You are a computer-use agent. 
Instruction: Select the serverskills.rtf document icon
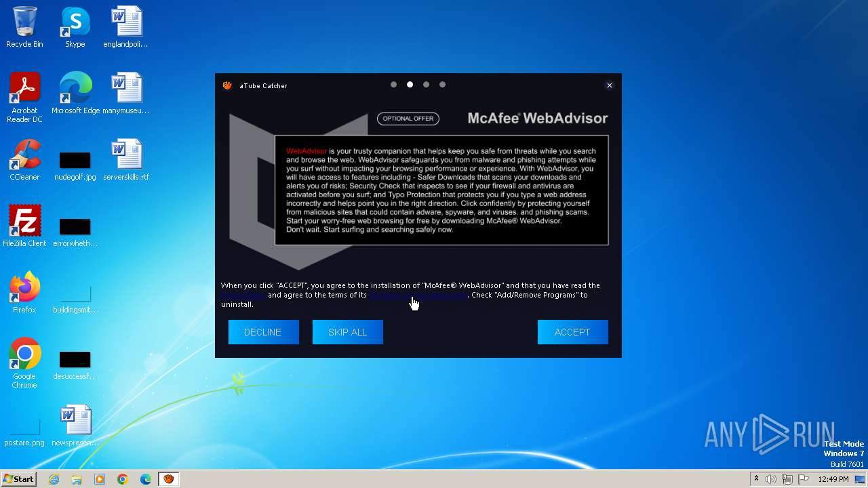click(x=126, y=160)
